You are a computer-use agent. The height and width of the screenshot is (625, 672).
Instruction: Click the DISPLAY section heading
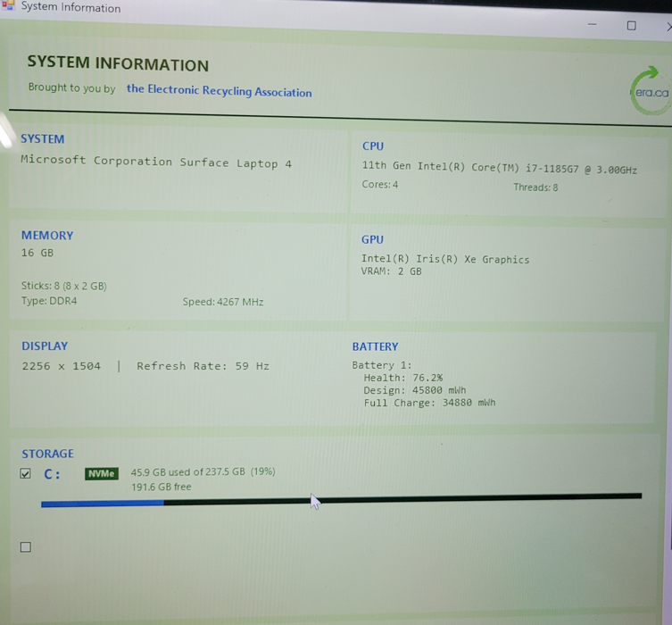pyautogui.click(x=45, y=346)
